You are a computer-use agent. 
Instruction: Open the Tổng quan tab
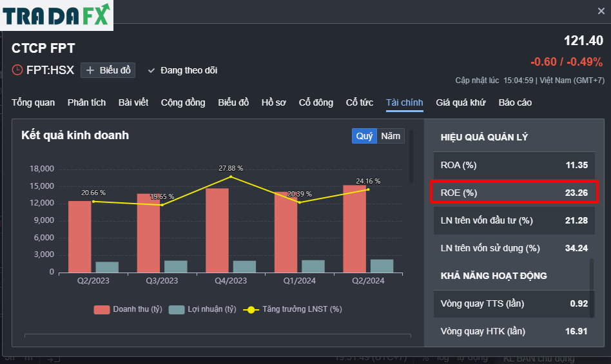[x=33, y=103]
